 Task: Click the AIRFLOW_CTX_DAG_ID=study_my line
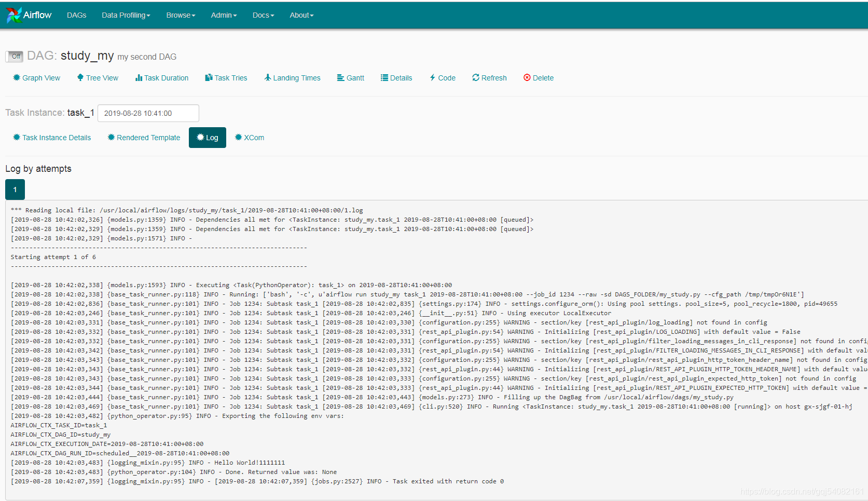(x=61, y=435)
